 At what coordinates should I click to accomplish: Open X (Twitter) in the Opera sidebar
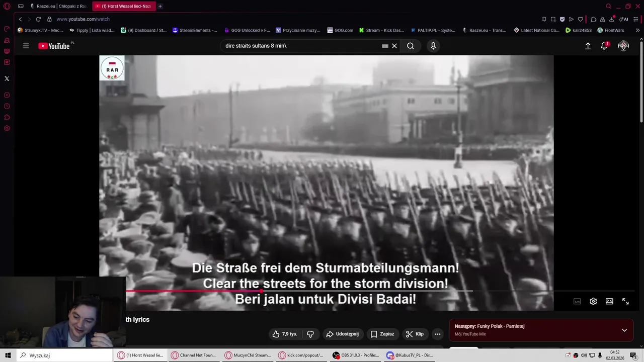click(7, 78)
